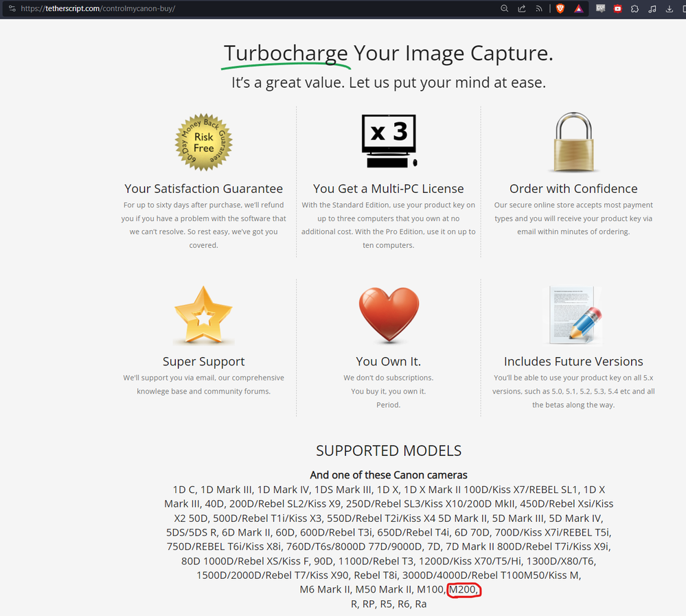
Task: Click the x3 multi-PC monitor graphic
Action: 389,139
